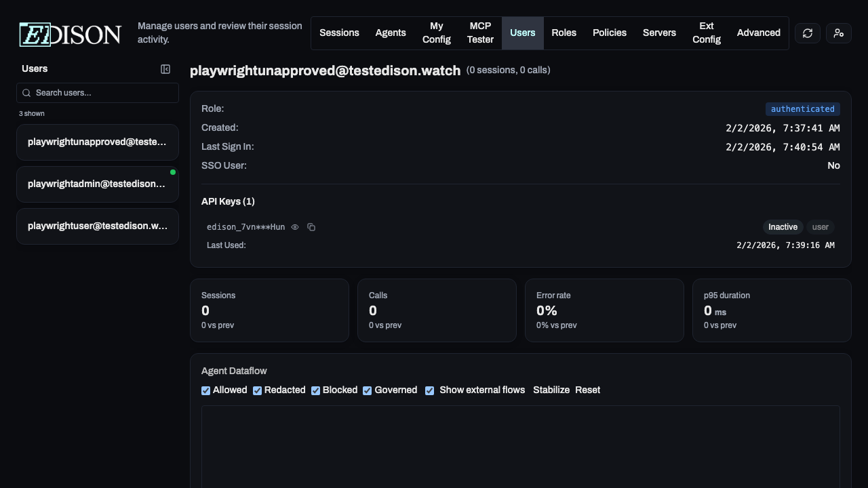Click the Stabilize button in Agent Dataflow
Image resolution: width=868 pixels, height=488 pixels.
pos(551,390)
